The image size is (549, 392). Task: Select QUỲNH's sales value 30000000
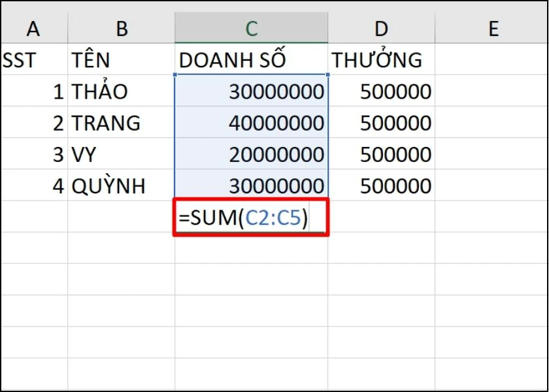click(x=252, y=185)
